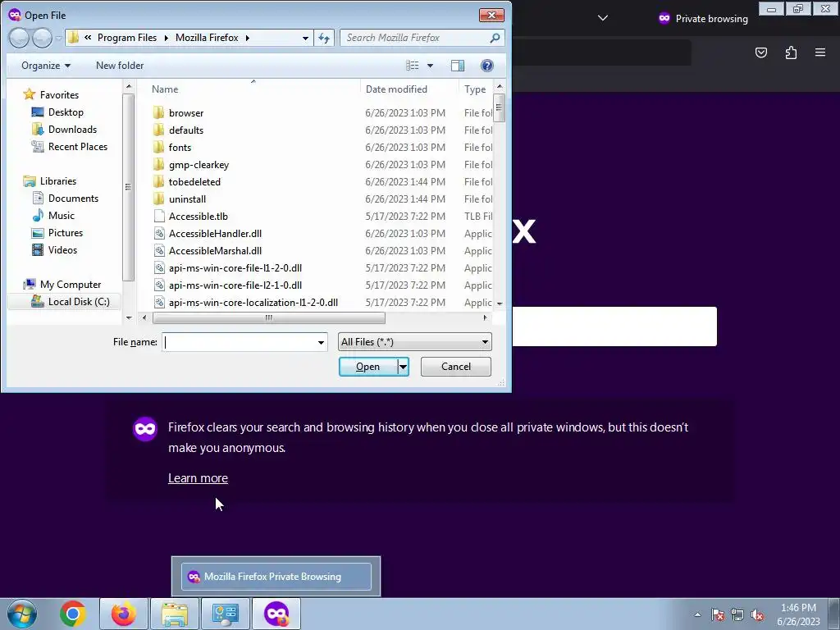Expand the Open button split arrow
Screen dimensions: 840x630
point(403,367)
